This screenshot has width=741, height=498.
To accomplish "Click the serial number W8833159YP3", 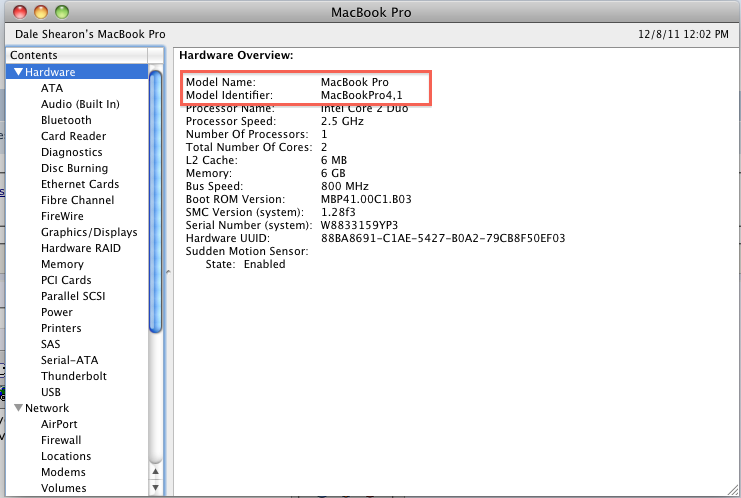I will point(359,225).
